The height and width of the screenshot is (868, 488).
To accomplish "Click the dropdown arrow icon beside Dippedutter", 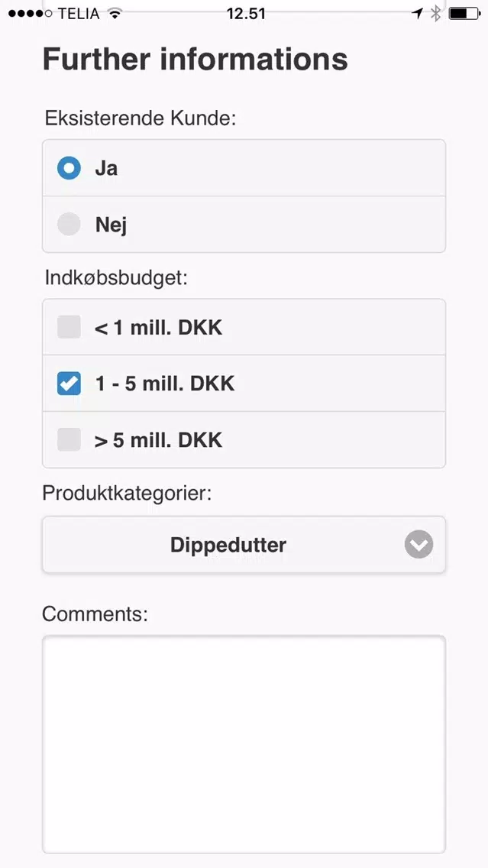I will point(419,545).
